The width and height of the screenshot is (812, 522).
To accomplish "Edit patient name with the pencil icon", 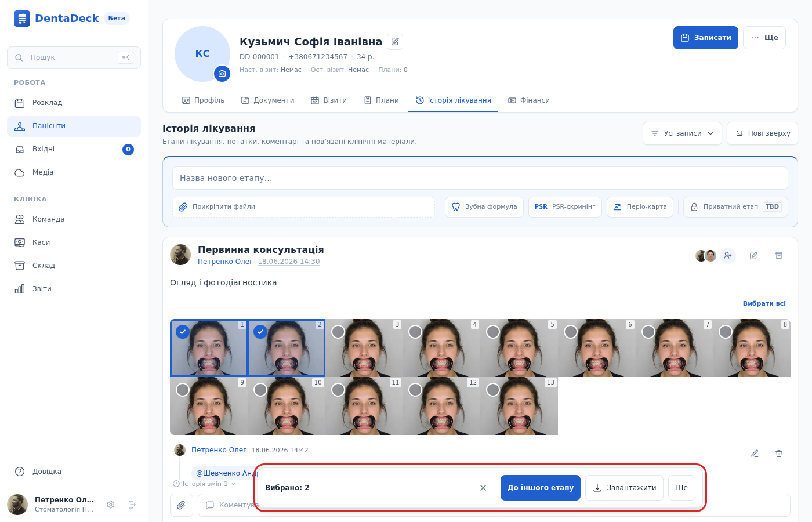I will pos(395,42).
